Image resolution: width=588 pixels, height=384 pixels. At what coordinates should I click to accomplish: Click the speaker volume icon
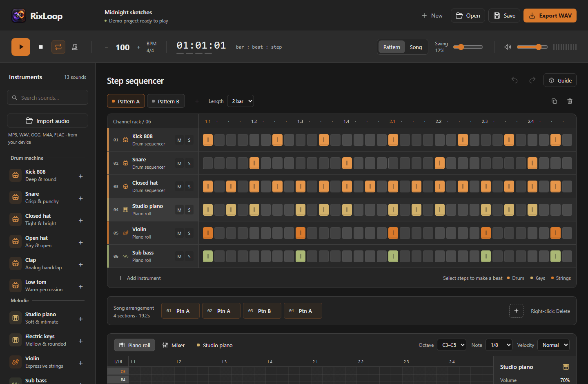pos(508,47)
